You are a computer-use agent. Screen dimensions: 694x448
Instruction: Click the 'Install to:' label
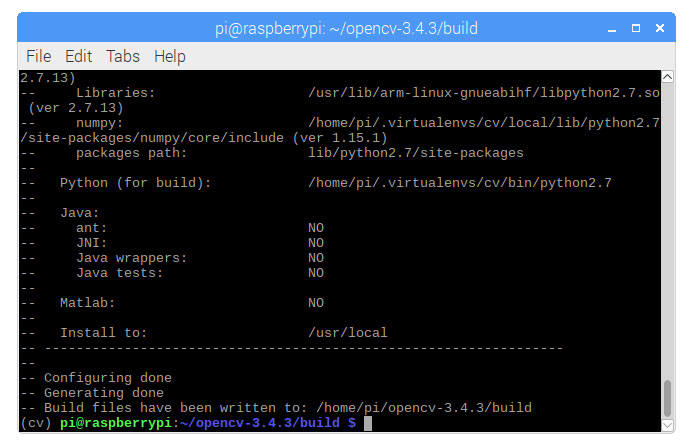104,332
